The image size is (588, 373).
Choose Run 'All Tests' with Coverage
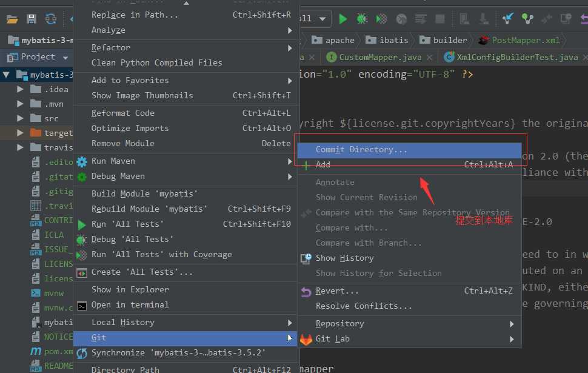[185, 255]
